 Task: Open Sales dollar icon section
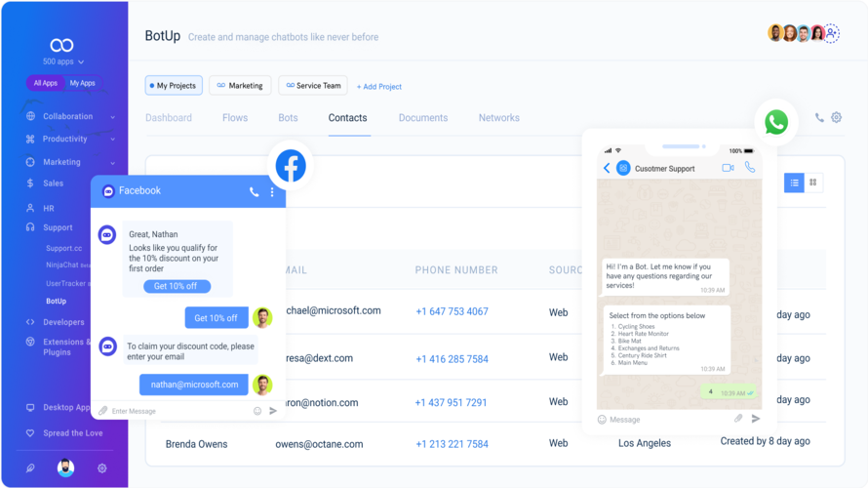pos(30,183)
